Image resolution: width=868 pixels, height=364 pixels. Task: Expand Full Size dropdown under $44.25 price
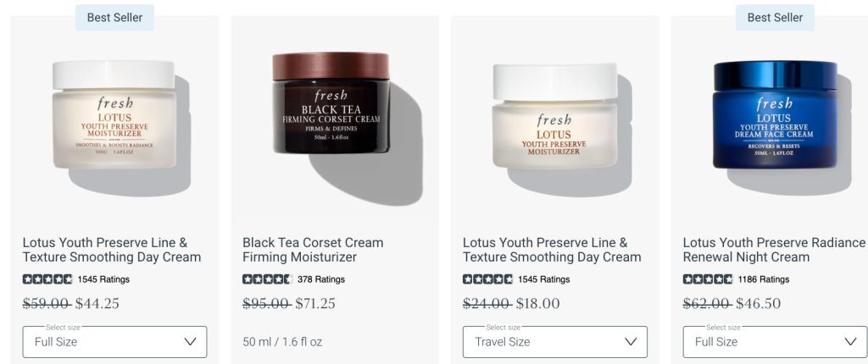click(x=114, y=342)
